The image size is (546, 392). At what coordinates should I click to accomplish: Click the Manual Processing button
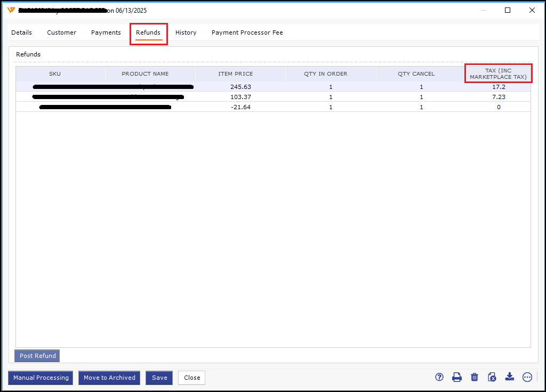pos(41,378)
